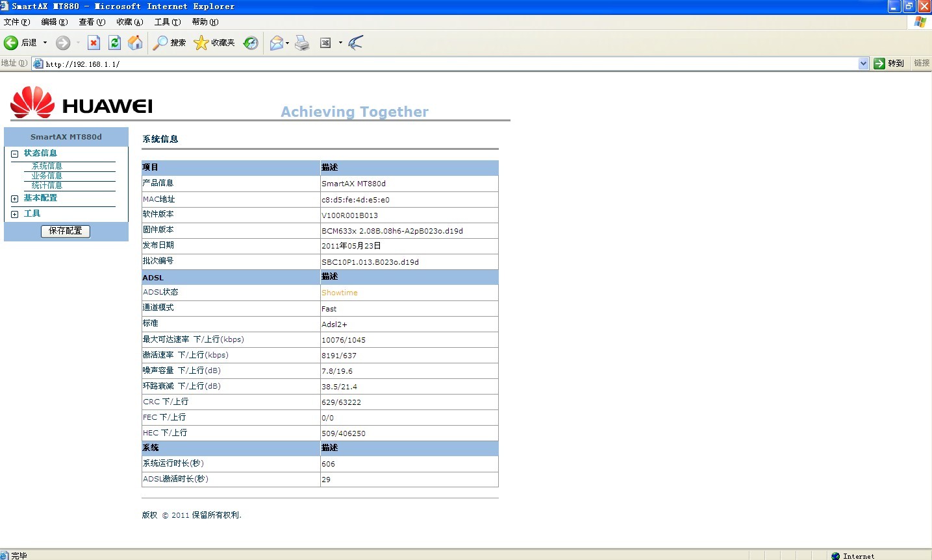Expand the 基本配置 section plus box
The width and height of the screenshot is (932, 560).
coord(14,199)
